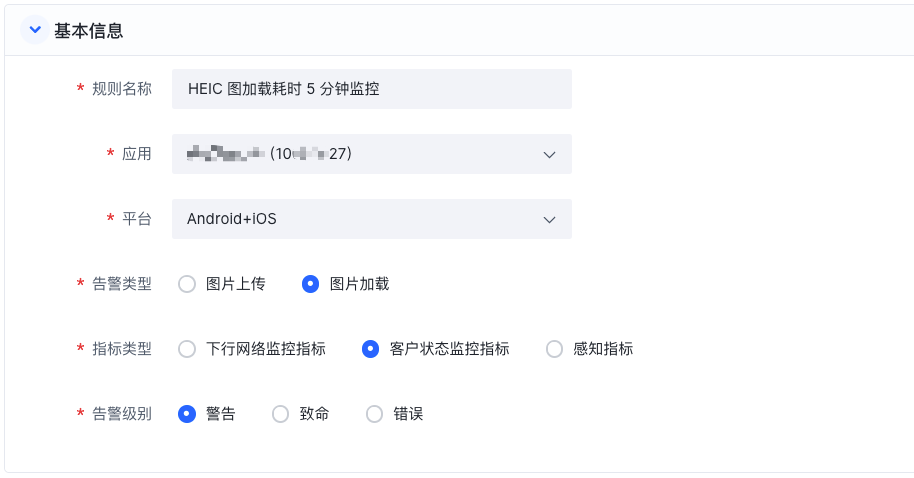914x478 pixels.
Task: Click the 基本信息 section title
Action: 89,31
